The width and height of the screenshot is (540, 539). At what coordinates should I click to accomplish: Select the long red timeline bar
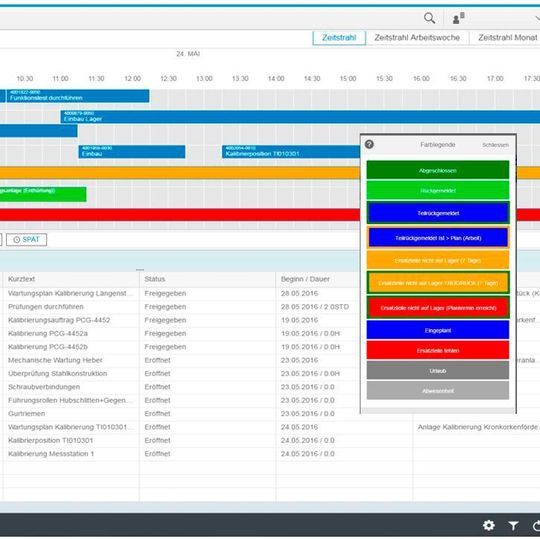(x=180, y=215)
